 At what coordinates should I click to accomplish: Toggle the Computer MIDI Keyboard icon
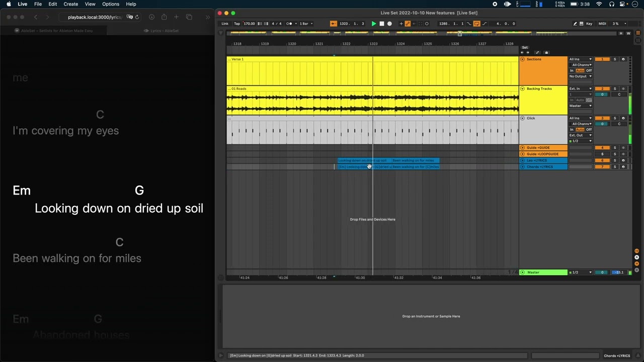(x=581, y=24)
